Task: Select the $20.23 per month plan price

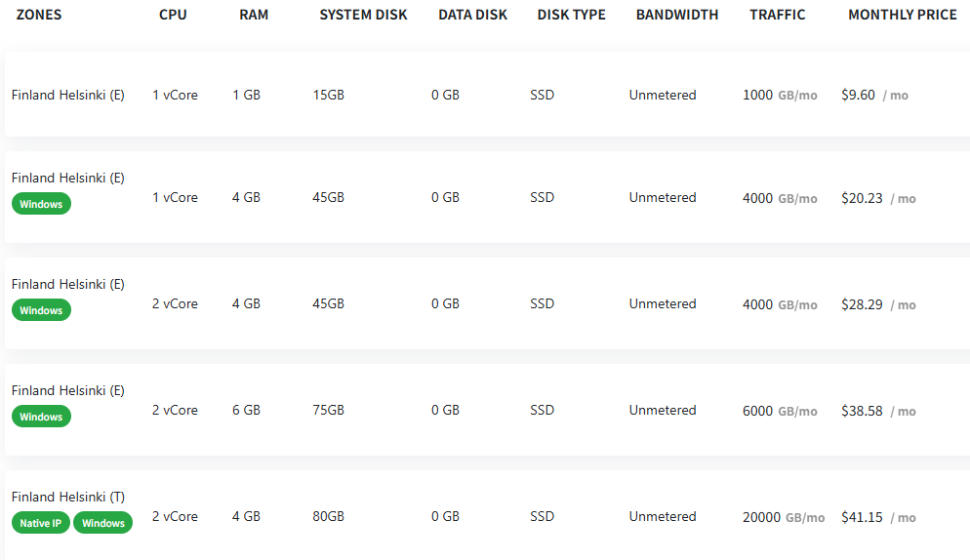Action: (862, 198)
